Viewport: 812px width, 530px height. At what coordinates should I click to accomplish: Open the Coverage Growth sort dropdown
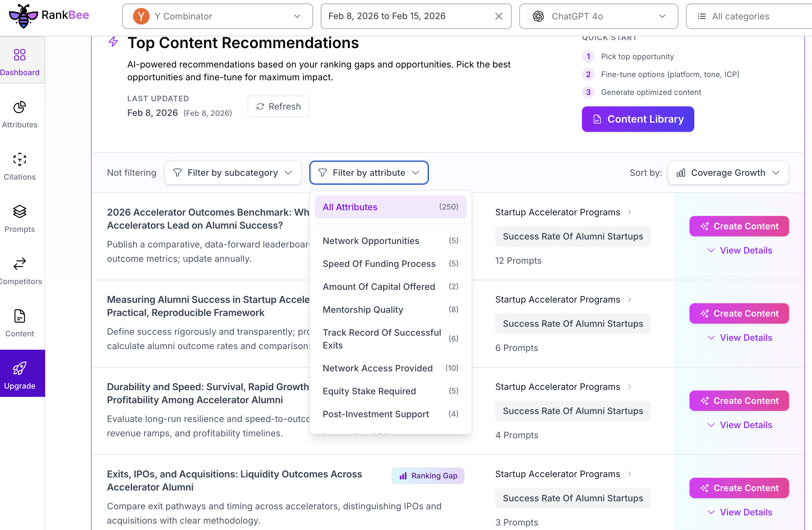pyautogui.click(x=728, y=173)
